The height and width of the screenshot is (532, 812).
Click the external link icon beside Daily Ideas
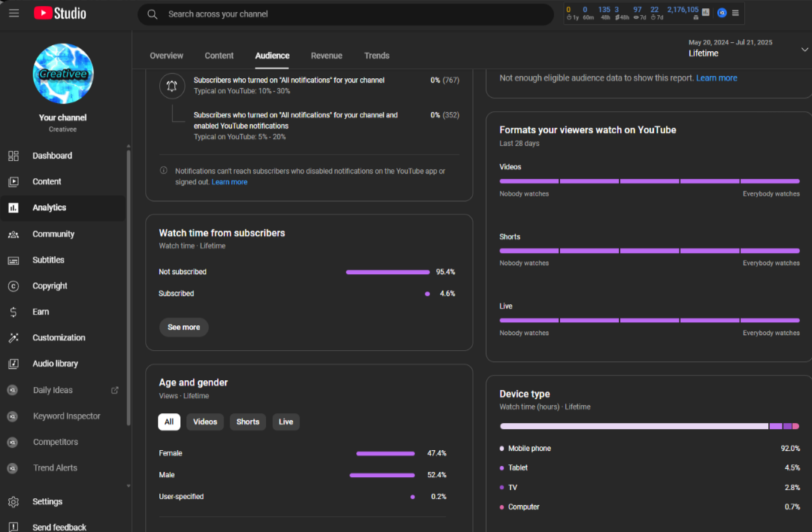click(115, 390)
